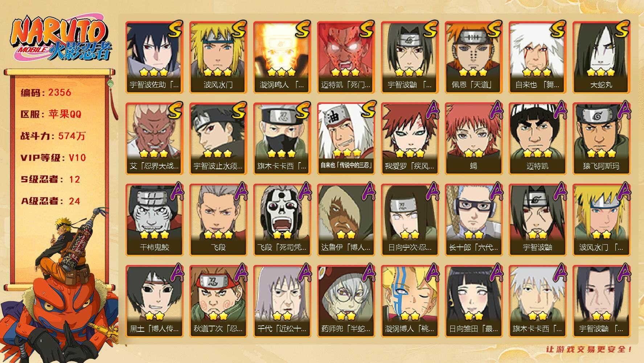Open the 药师兜「半蛇」 character card
This screenshot has width=644, height=363.
coord(346,301)
